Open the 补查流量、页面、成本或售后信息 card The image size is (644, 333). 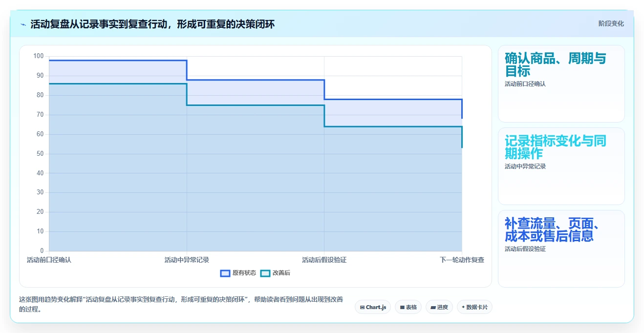tap(561, 249)
